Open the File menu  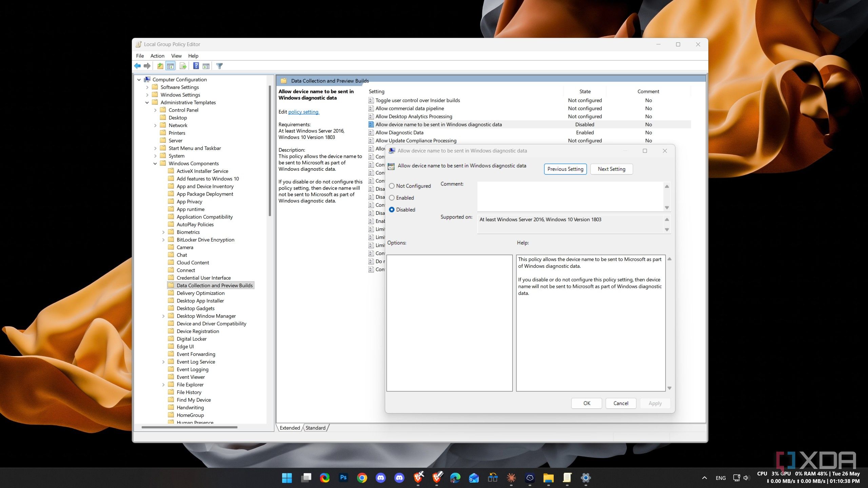(140, 56)
